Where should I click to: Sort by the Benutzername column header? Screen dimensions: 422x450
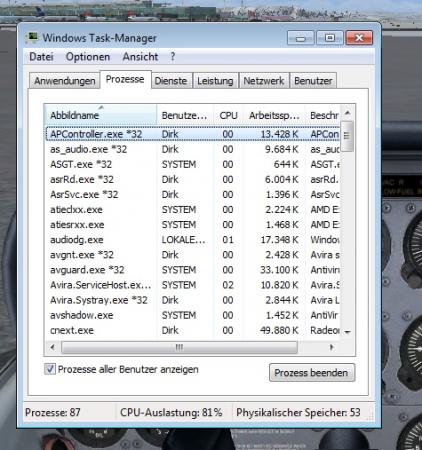pyautogui.click(x=184, y=115)
